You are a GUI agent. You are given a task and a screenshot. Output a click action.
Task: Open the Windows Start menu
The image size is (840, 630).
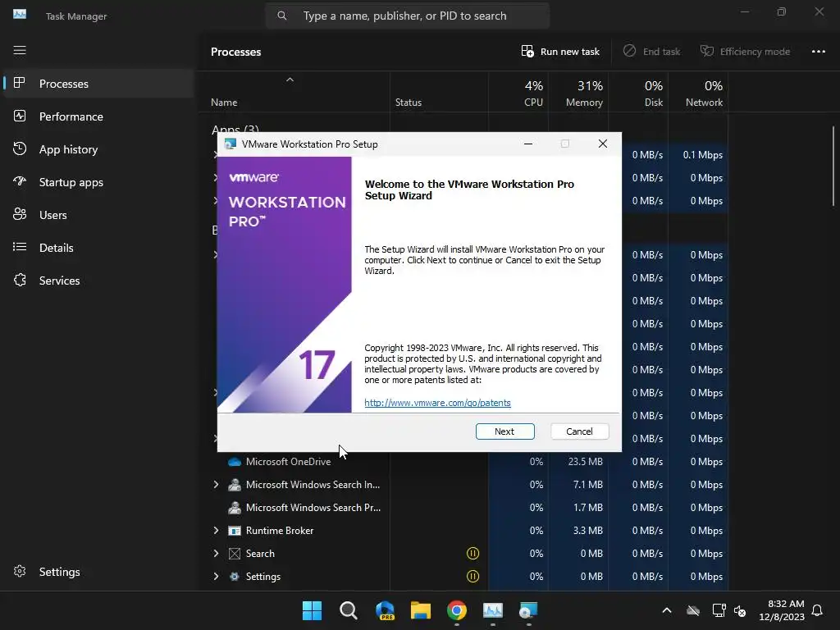point(312,610)
